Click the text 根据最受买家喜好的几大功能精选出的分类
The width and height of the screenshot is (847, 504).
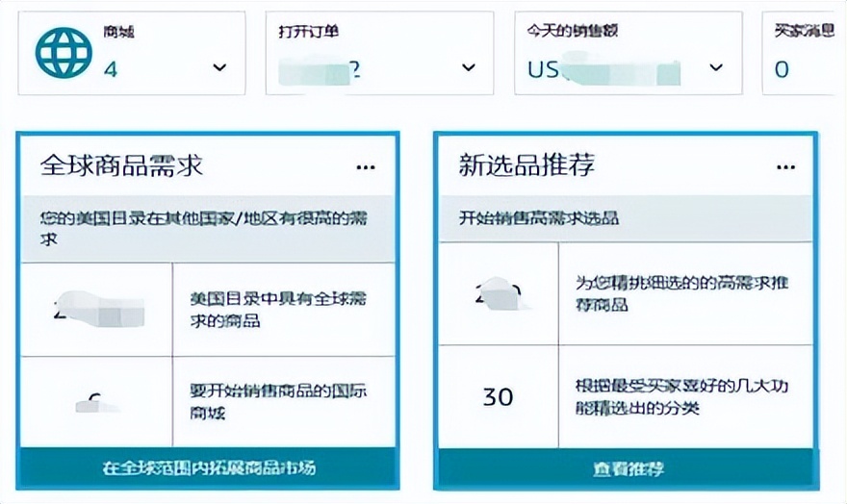[x=681, y=396]
